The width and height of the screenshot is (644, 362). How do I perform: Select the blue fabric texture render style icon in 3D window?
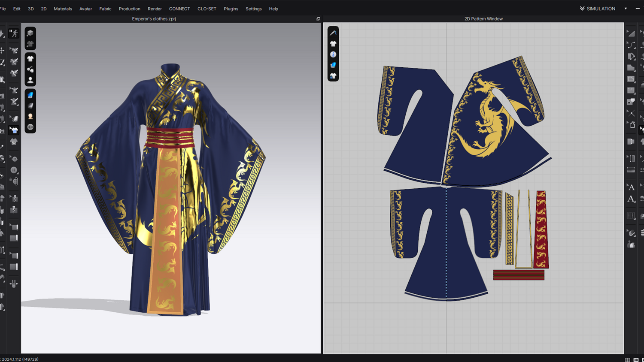click(30, 95)
